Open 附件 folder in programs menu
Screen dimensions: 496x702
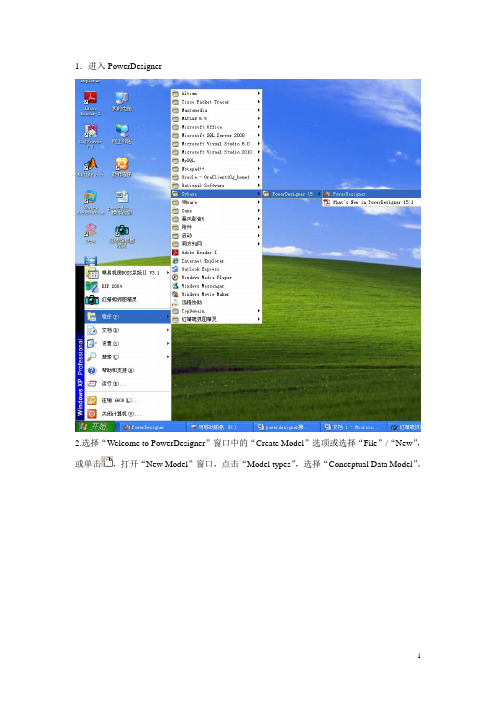[216, 227]
